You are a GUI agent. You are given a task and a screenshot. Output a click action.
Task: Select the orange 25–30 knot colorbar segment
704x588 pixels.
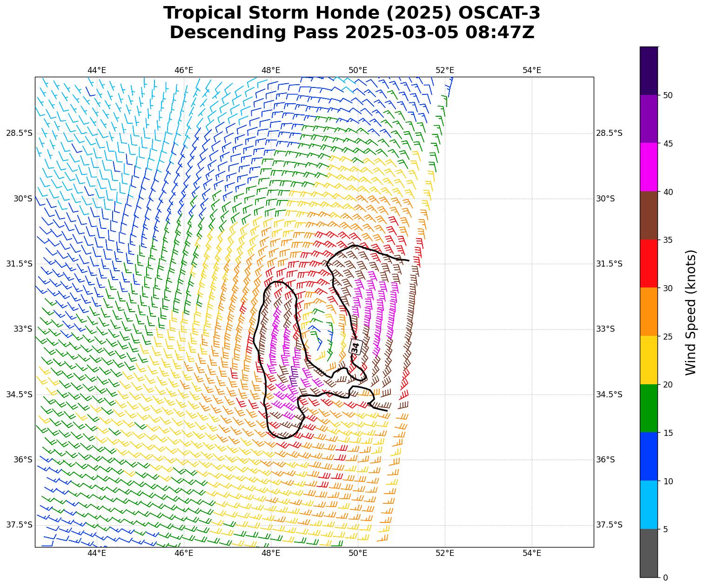[649, 312]
